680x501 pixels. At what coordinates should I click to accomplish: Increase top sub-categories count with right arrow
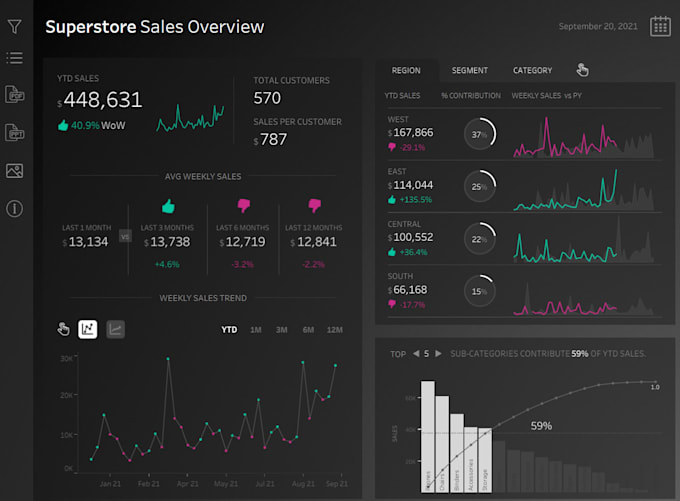pos(438,354)
